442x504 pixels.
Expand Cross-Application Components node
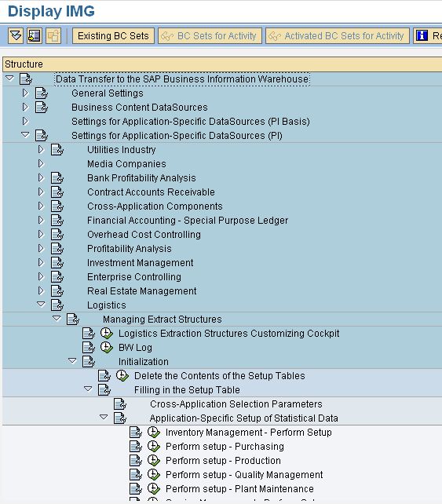click(41, 206)
